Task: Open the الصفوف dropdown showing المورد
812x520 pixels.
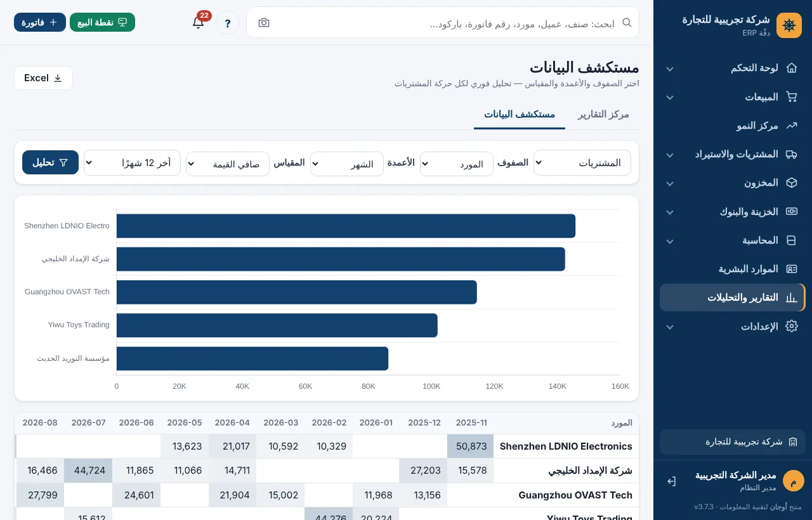Action: coord(457,164)
